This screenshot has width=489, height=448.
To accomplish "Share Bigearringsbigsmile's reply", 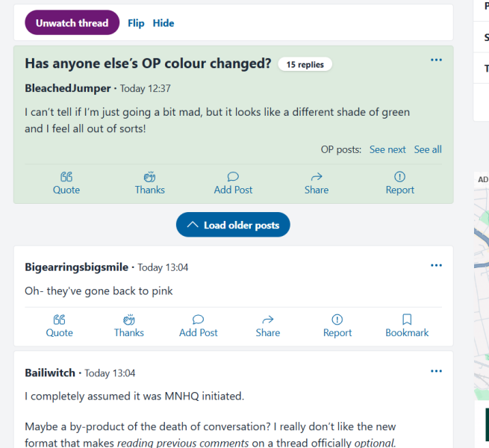I will [x=268, y=320].
